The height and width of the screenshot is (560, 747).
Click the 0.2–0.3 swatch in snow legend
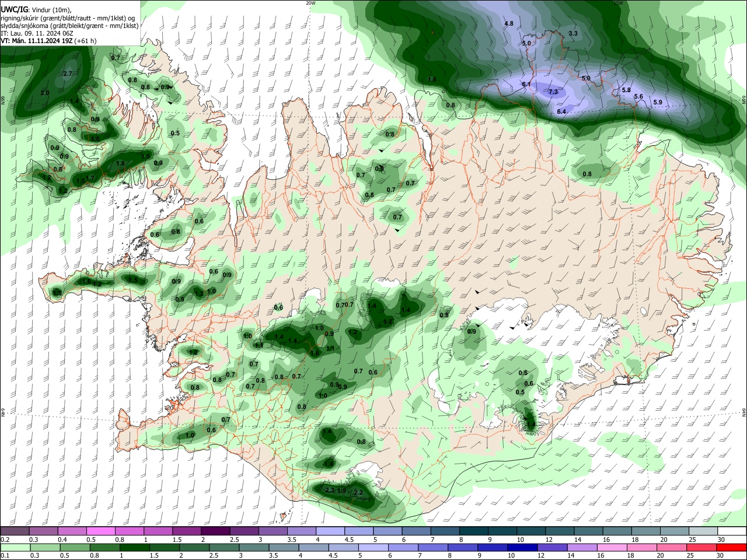pyautogui.click(x=15, y=531)
